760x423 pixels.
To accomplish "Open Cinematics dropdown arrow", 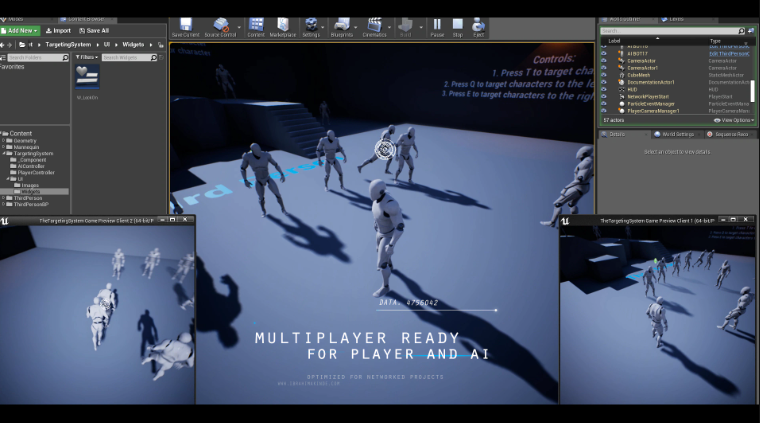I will 389,28.
